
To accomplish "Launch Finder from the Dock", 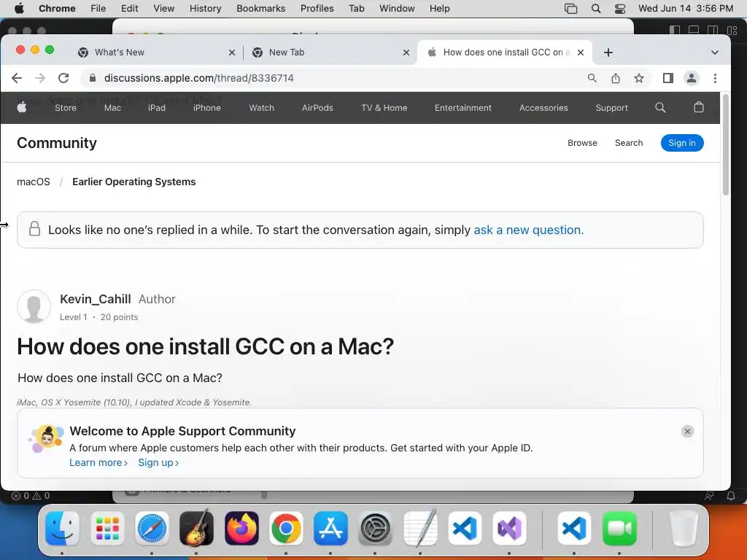I will point(62,529).
